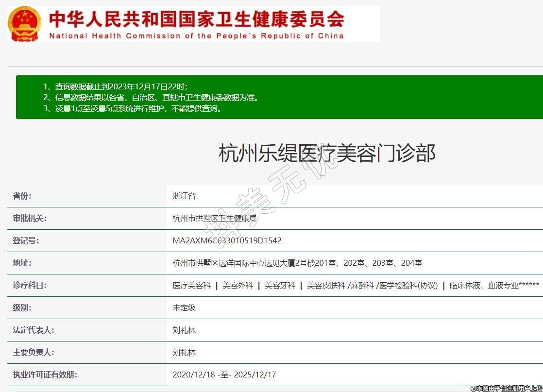This screenshot has width=543, height=392.
Task: Click the heading 杭州乐缇医疗美容门诊部
Action: point(327,153)
